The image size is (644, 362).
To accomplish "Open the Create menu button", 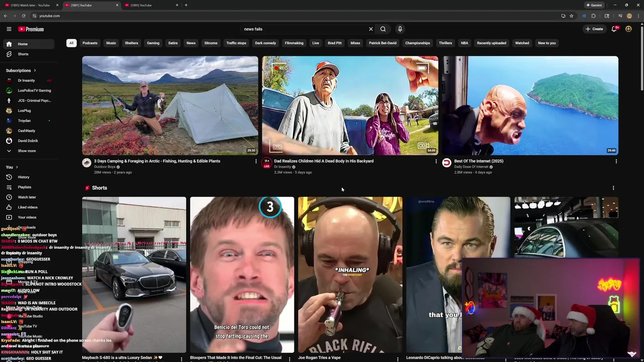I will coord(594,29).
